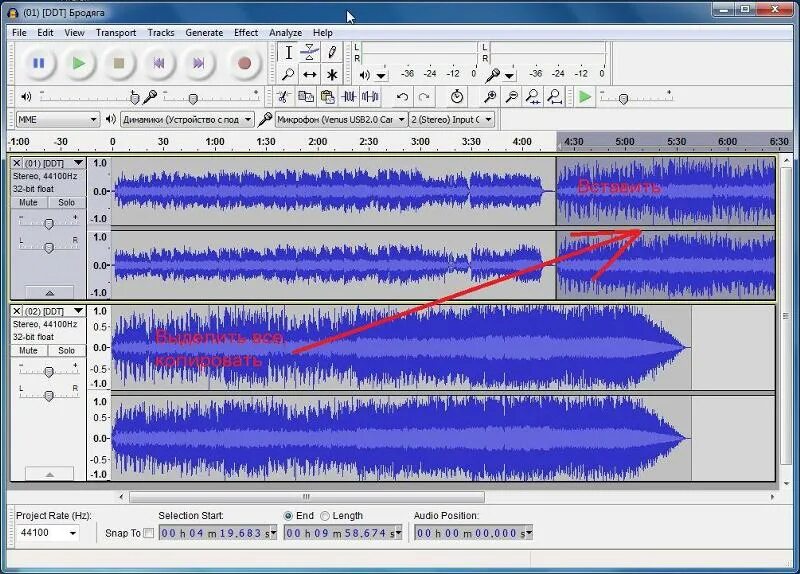Click the Selection Start time field
Screen dimensions: 800x574
click(x=218, y=533)
